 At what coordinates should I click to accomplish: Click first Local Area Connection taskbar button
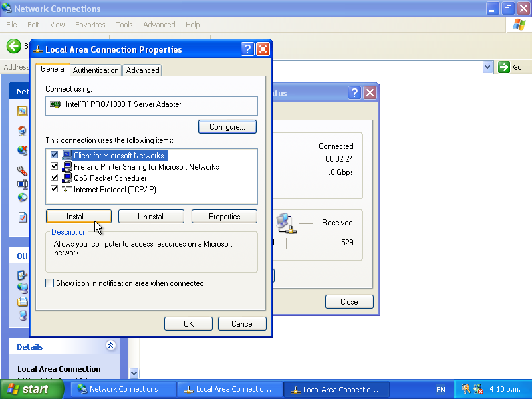(229, 389)
